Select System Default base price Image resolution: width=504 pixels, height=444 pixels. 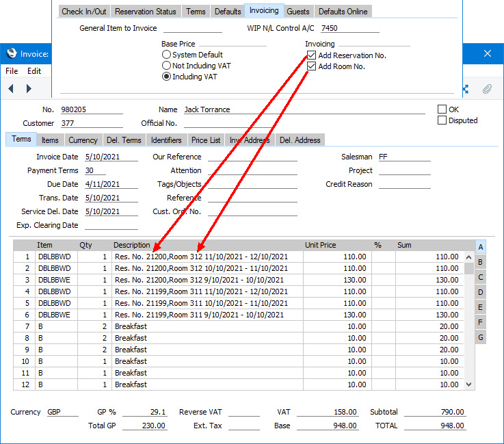(x=166, y=55)
